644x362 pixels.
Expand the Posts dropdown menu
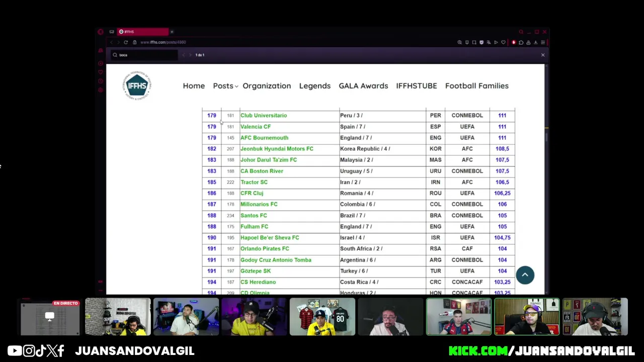225,85
